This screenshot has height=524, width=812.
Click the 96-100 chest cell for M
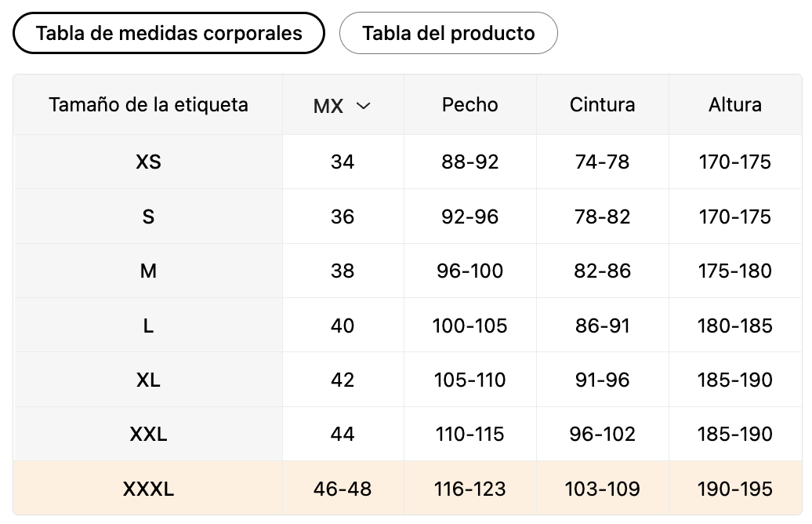coord(470,271)
